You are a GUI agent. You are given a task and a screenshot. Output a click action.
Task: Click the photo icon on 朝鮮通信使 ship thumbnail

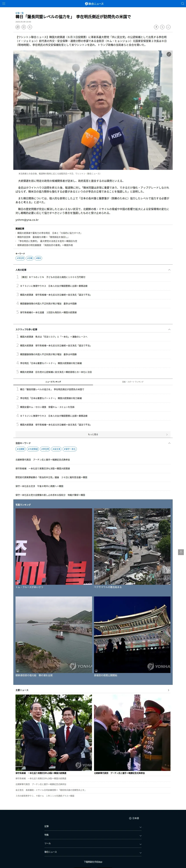pyautogui.click(x=18, y=671)
